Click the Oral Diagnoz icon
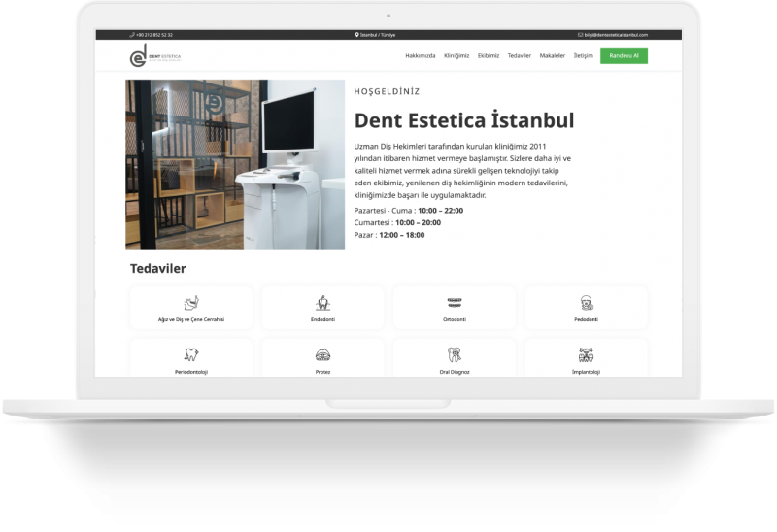This screenshot has height=532, width=777. click(x=455, y=354)
